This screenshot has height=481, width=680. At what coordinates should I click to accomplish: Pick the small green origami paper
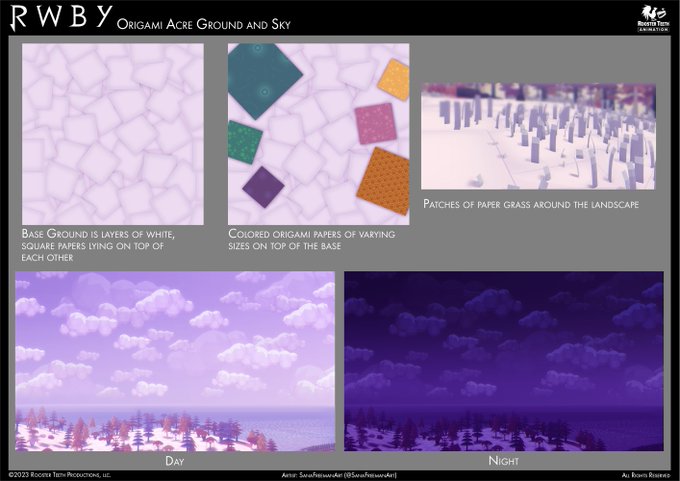click(x=244, y=142)
